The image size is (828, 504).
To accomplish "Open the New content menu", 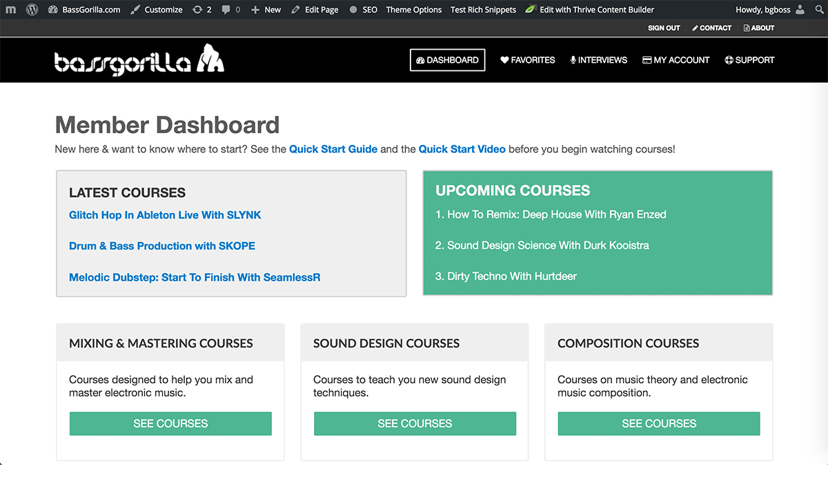I will [x=266, y=10].
